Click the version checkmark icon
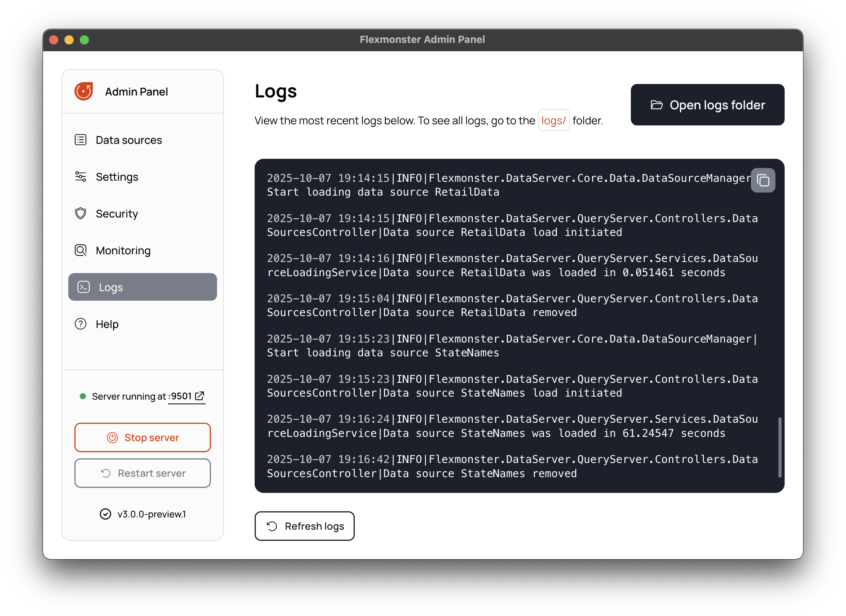Viewport: 846px width, 616px height. [x=105, y=514]
